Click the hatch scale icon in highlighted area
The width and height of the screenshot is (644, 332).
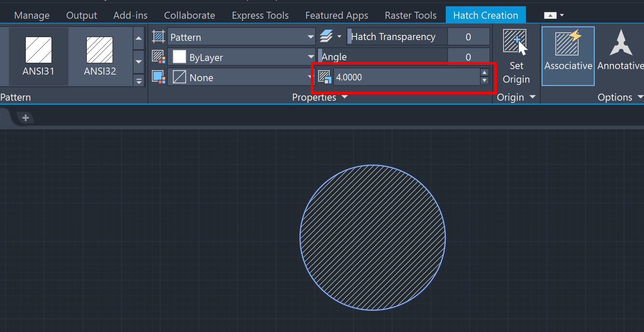(x=325, y=77)
